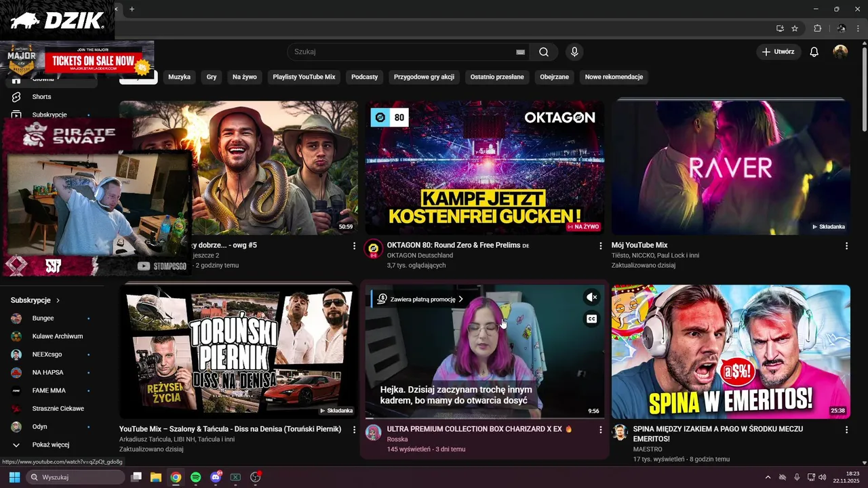868x488 pixels.
Task: Open Task View on the taskbar
Action: tap(136, 477)
